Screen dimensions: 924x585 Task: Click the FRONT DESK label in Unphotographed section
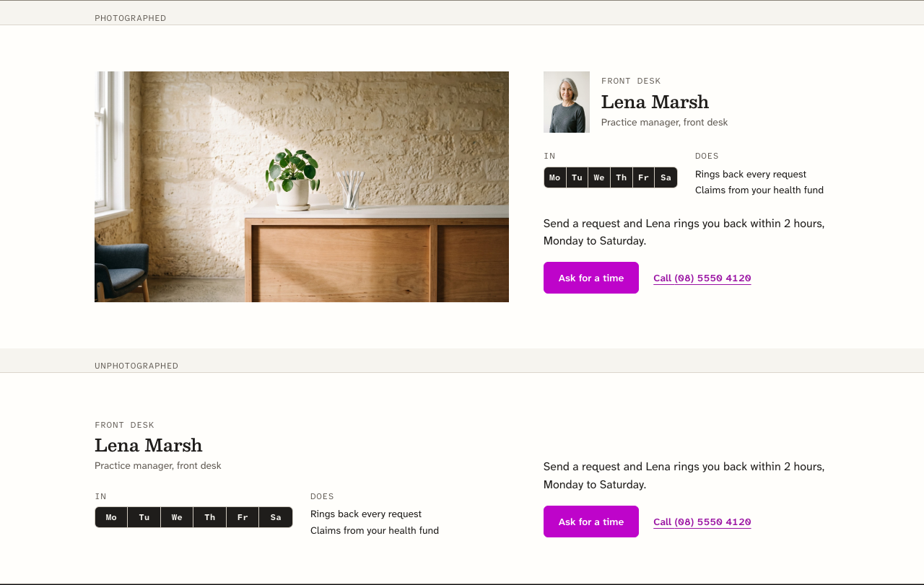tap(124, 425)
